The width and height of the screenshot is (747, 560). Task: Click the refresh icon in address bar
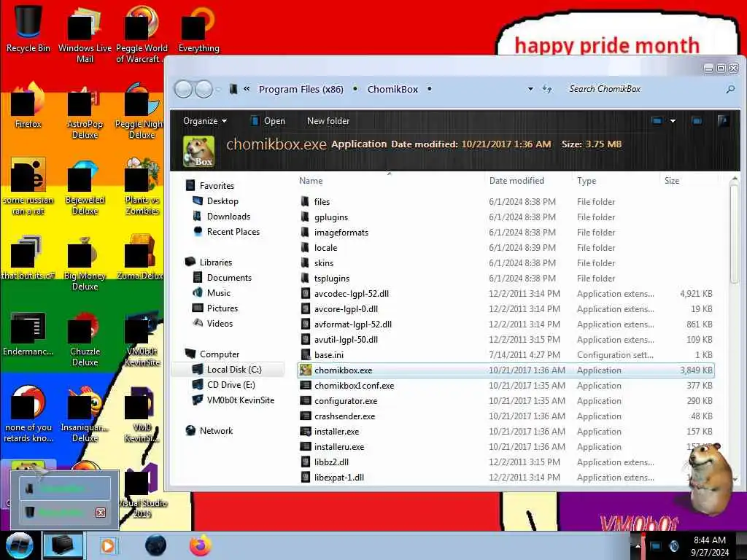click(547, 89)
